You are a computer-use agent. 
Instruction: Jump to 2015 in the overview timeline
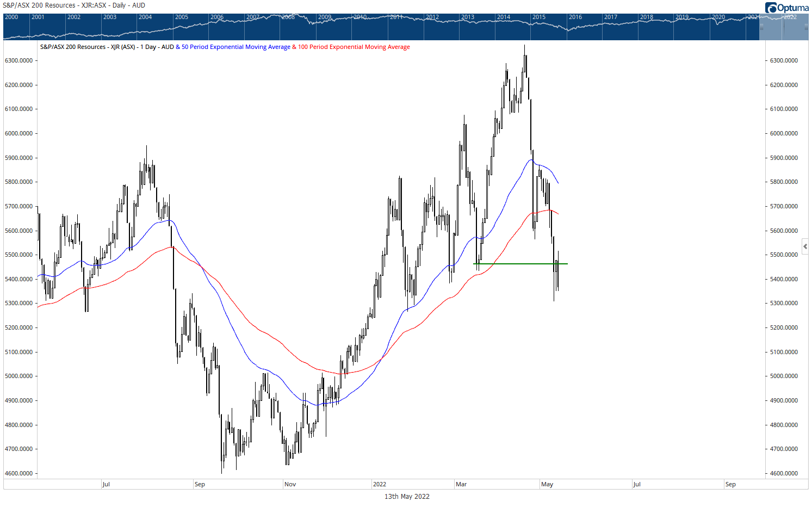(x=539, y=17)
